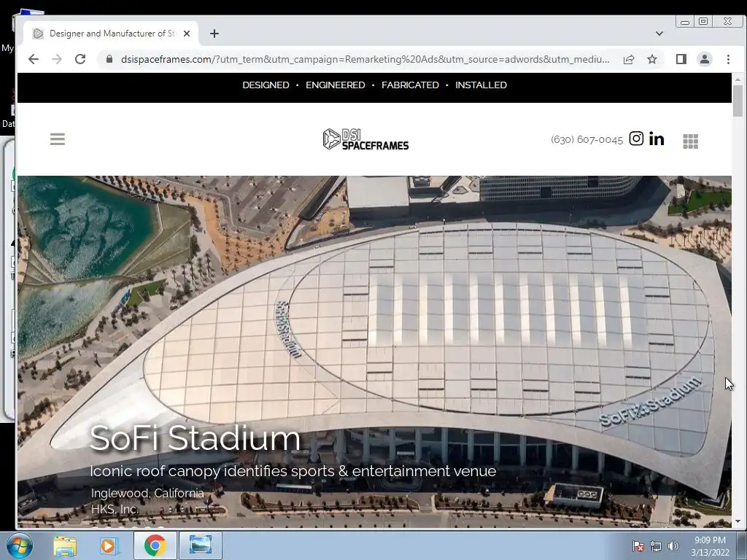The height and width of the screenshot is (560, 747).
Task: Bookmark this page with the star
Action: pos(652,59)
